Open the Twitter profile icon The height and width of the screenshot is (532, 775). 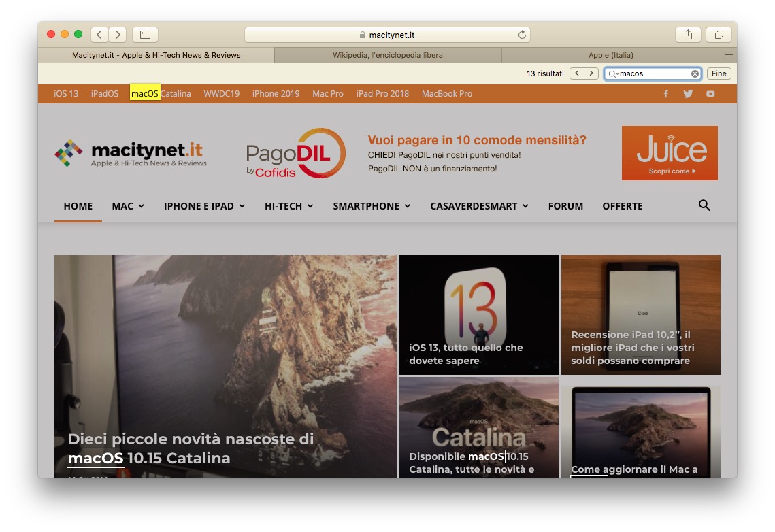pyautogui.click(x=688, y=93)
